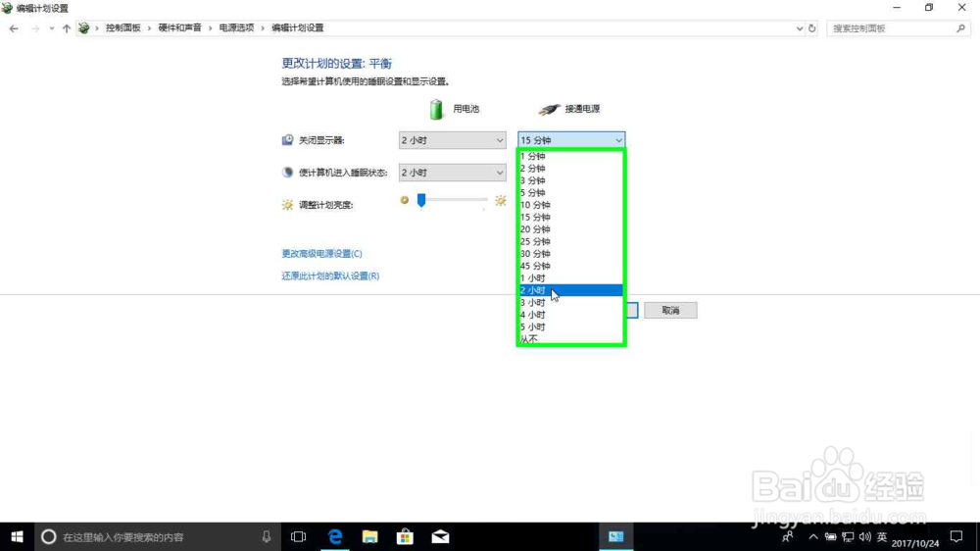Image resolution: width=980 pixels, height=551 pixels.
Task: Choose 3 小时 option
Action: click(571, 303)
